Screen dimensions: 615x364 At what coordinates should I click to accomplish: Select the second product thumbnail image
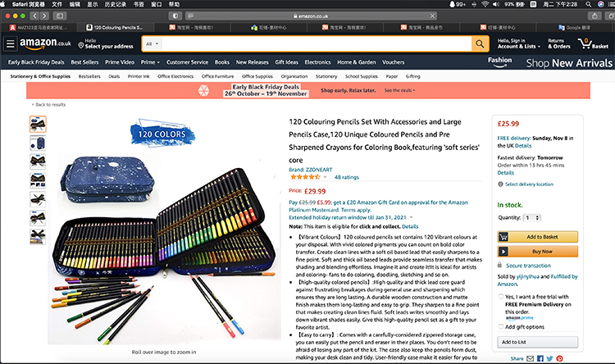(x=38, y=143)
